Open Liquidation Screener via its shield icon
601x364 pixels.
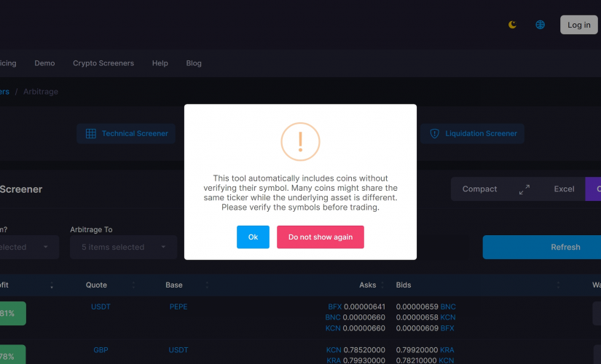coord(434,134)
